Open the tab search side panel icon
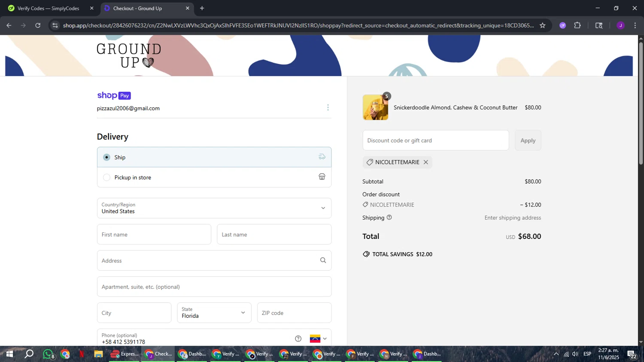 pos(599,25)
